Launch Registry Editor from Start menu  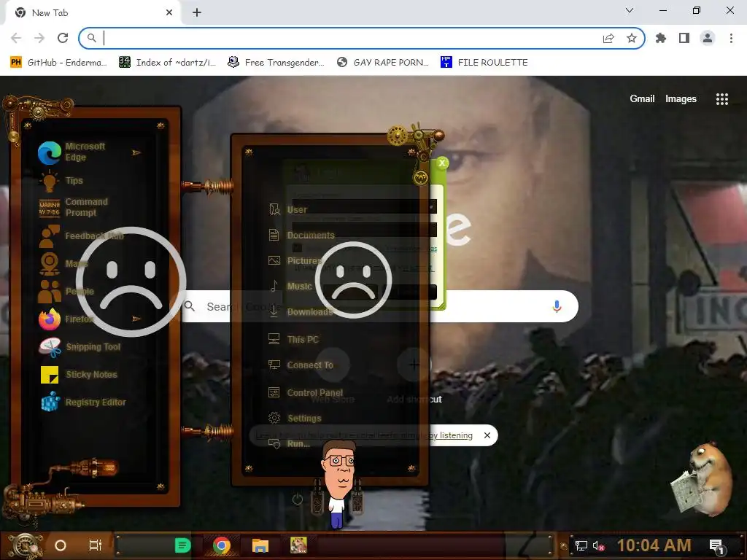tap(83, 402)
